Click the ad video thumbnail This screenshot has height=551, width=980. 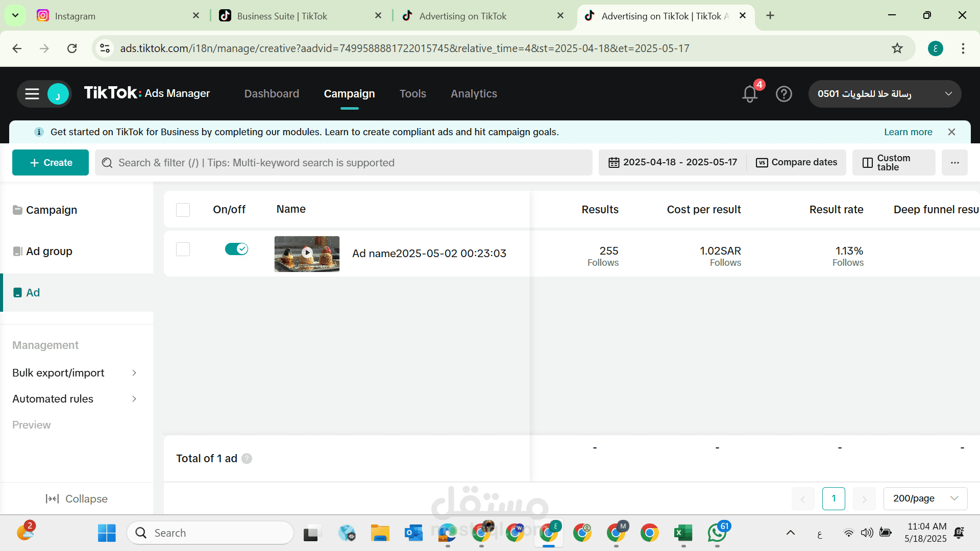click(x=307, y=254)
